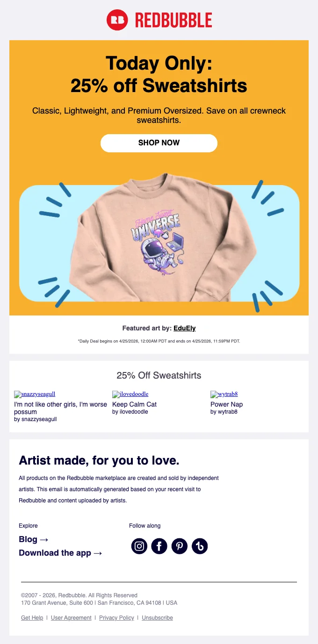
Task: Click the REDBUBBLE wordmark text
Action: 173,20
